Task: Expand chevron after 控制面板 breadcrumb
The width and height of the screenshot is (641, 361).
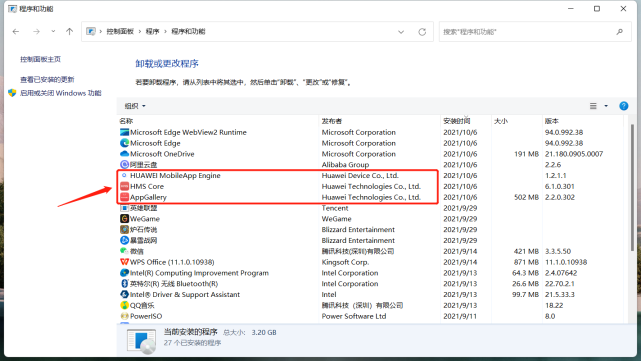Action: (x=139, y=31)
